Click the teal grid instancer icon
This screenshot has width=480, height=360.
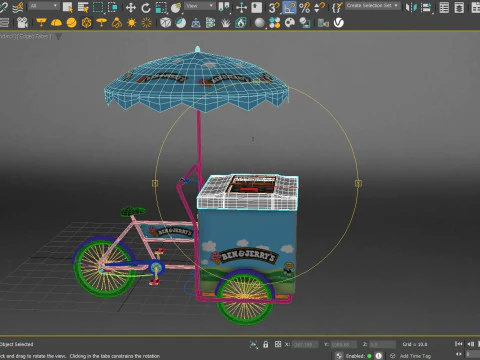pos(211,23)
